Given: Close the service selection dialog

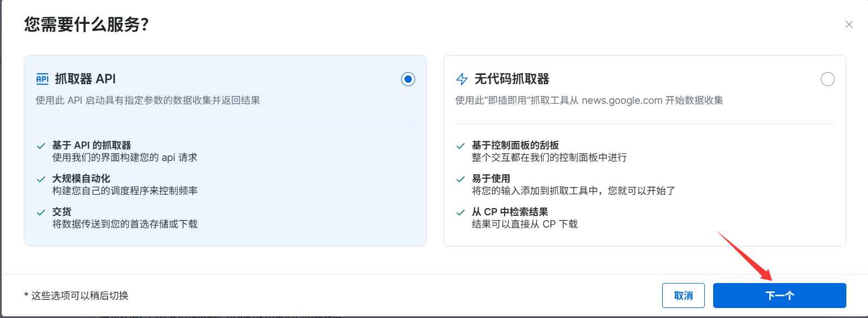Looking at the screenshot, I should 849,24.
